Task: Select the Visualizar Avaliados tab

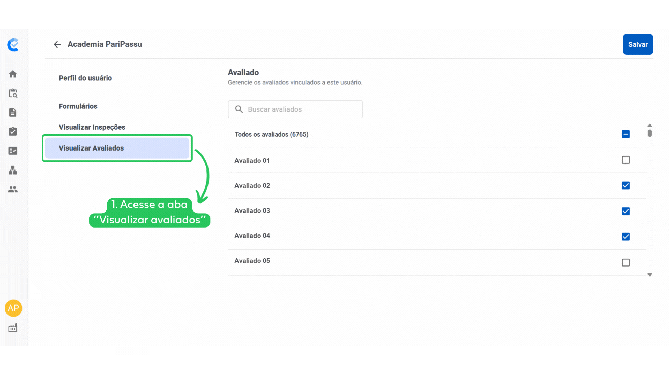Action: 117,148
